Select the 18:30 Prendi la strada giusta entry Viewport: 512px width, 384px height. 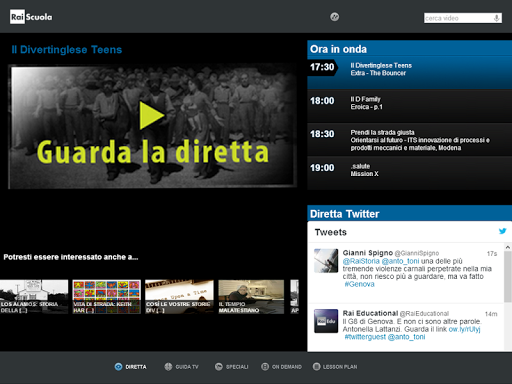pos(409,139)
